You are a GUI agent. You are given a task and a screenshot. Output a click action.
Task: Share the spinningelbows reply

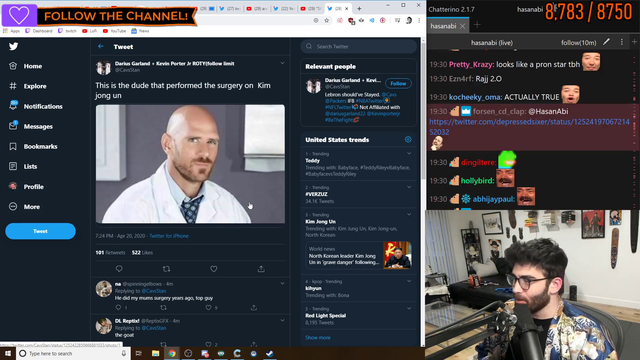pos(253,307)
